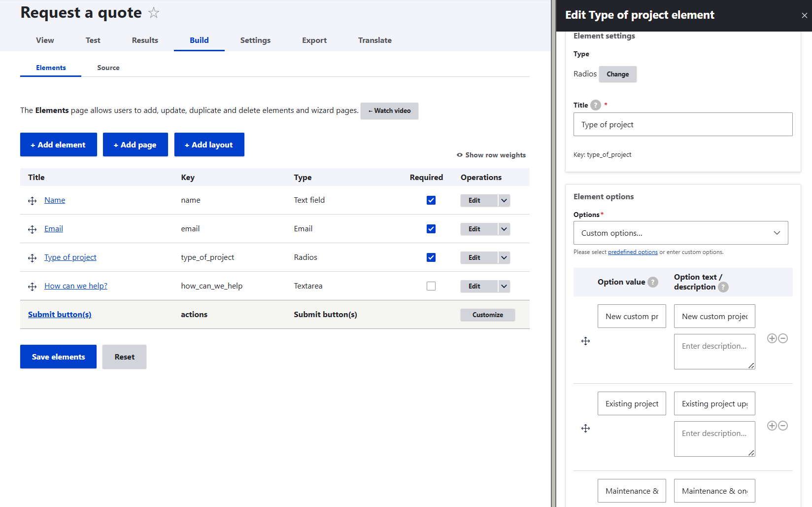Close the Edit Type of project panel

point(804,15)
